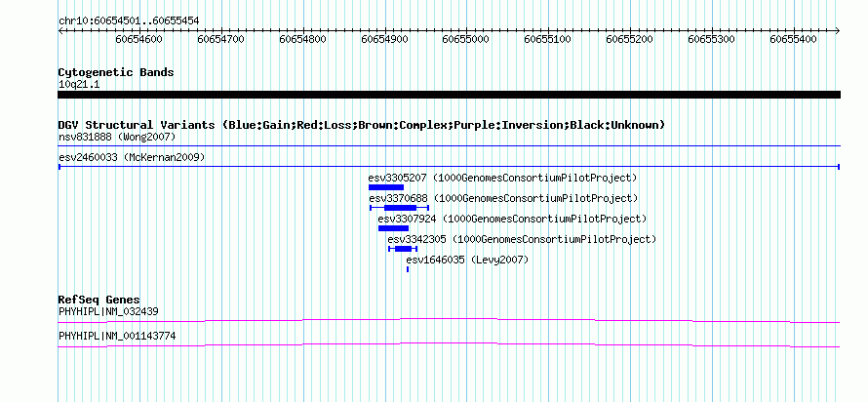
Task: Click the PHYHIPL NM_001143774 magenta gene line
Action: click(x=449, y=344)
